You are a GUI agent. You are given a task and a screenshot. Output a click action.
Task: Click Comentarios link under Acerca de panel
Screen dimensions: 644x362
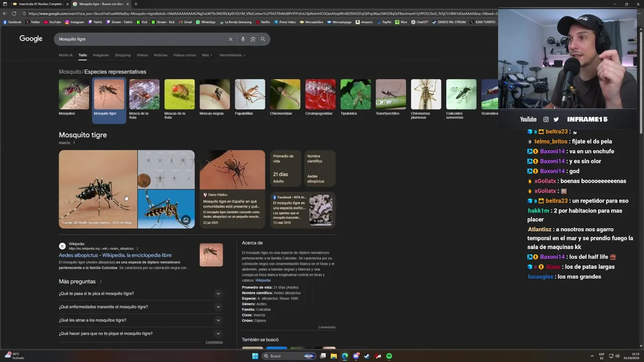[327, 327]
